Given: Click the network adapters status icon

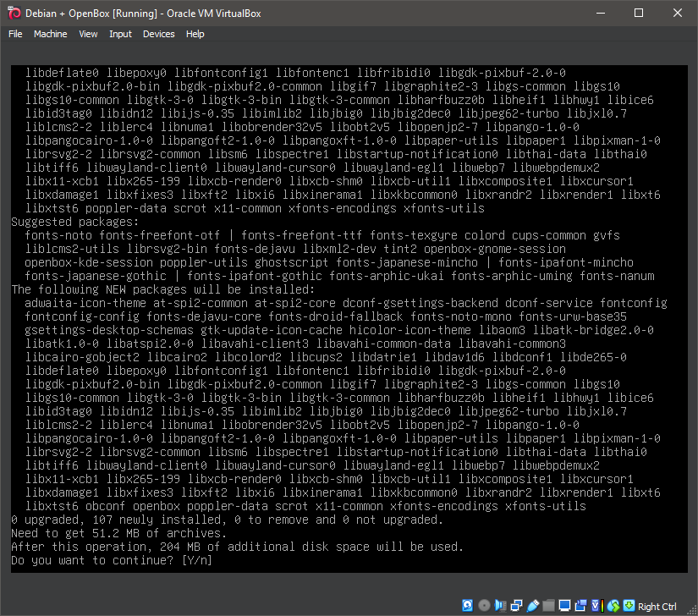Looking at the screenshot, I should (515, 605).
